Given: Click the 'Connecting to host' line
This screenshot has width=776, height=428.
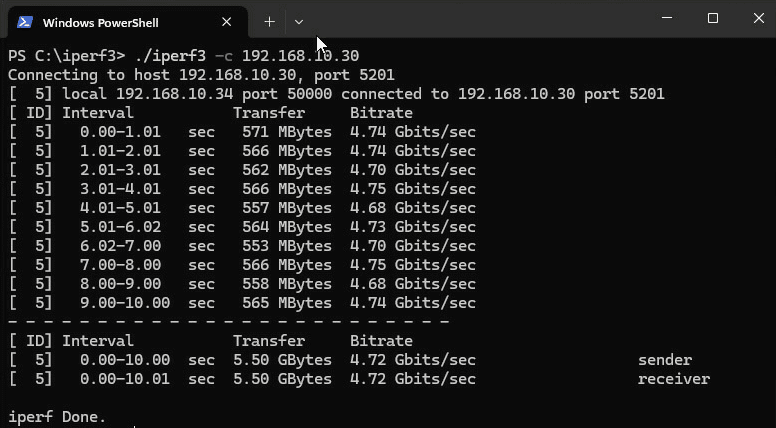Looking at the screenshot, I should (201, 75).
